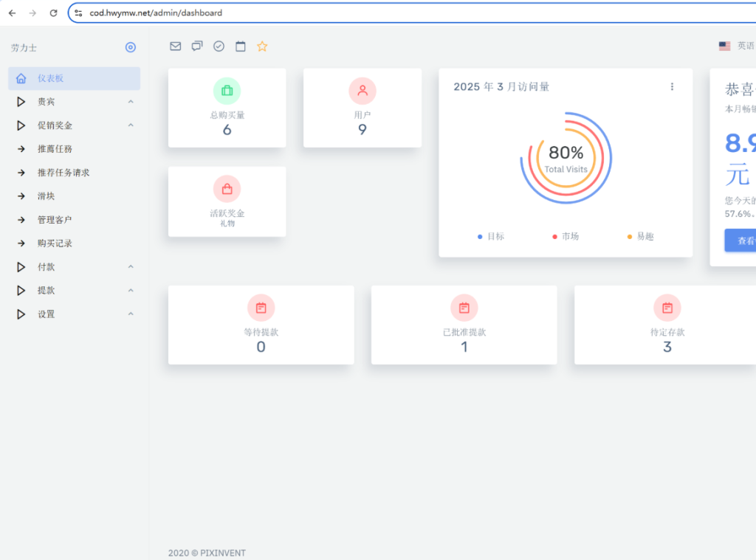756x560 pixels.
Task: Click the yellow star bookmark icon
Action: 262,46
